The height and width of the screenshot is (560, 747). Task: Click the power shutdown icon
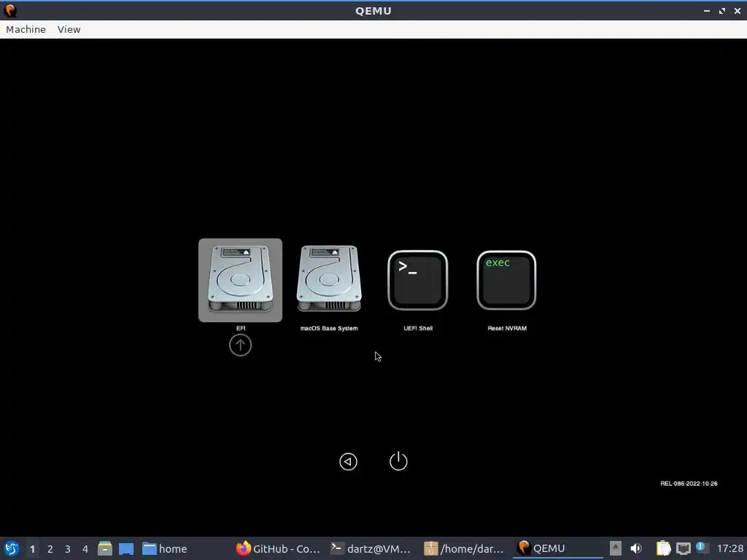[x=398, y=461]
